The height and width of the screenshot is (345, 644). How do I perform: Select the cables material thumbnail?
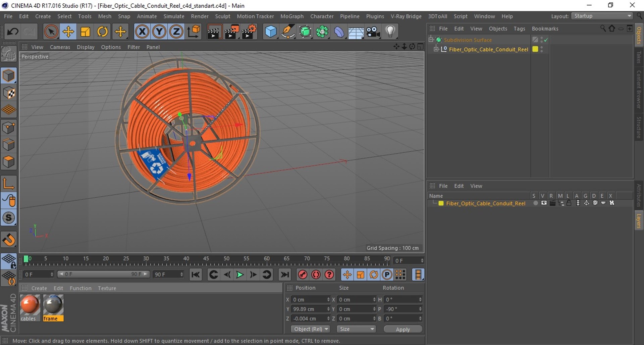[x=30, y=305]
